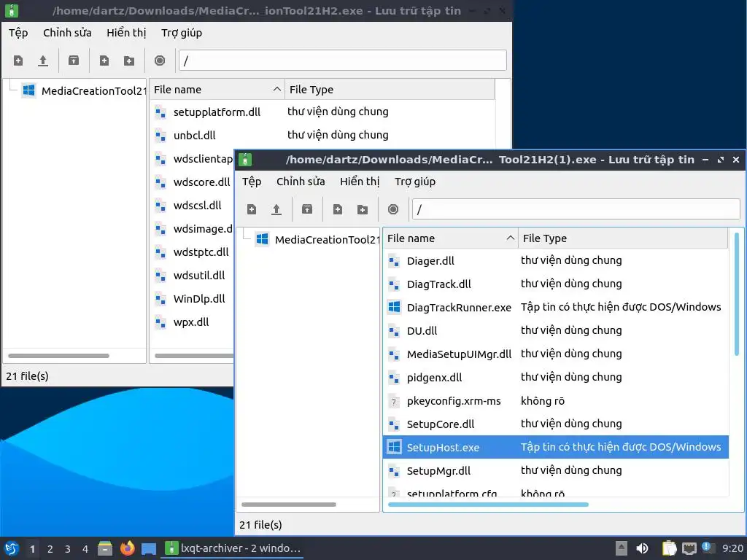Select wpx.dll in back window
This screenshot has height=560, width=747.
(x=192, y=322)
